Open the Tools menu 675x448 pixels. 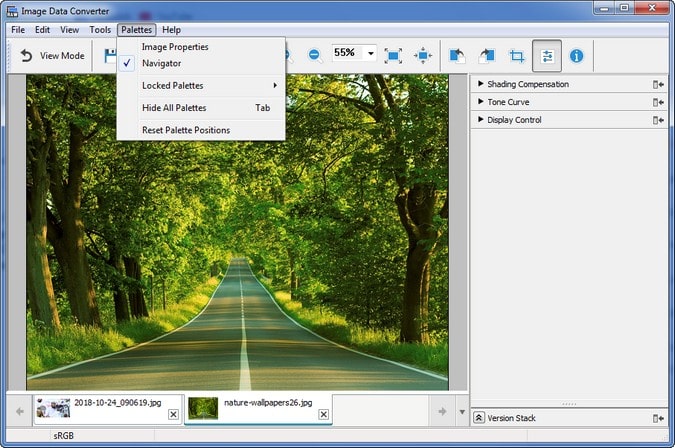pyautogui.click(x=100, y=30)
